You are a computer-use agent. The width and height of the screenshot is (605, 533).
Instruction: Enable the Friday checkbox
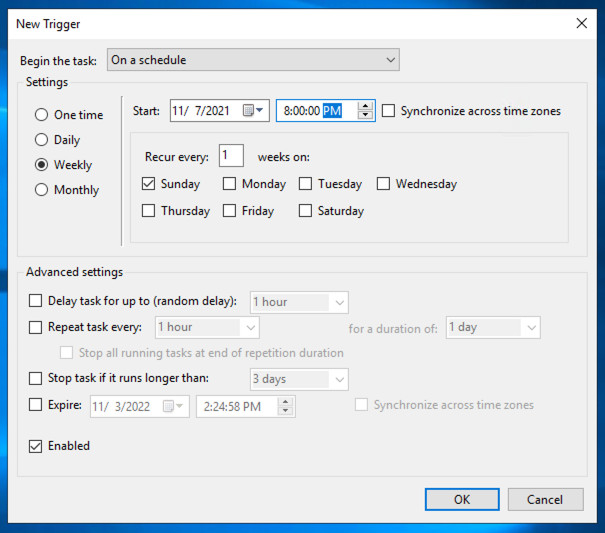click(229, 211)
